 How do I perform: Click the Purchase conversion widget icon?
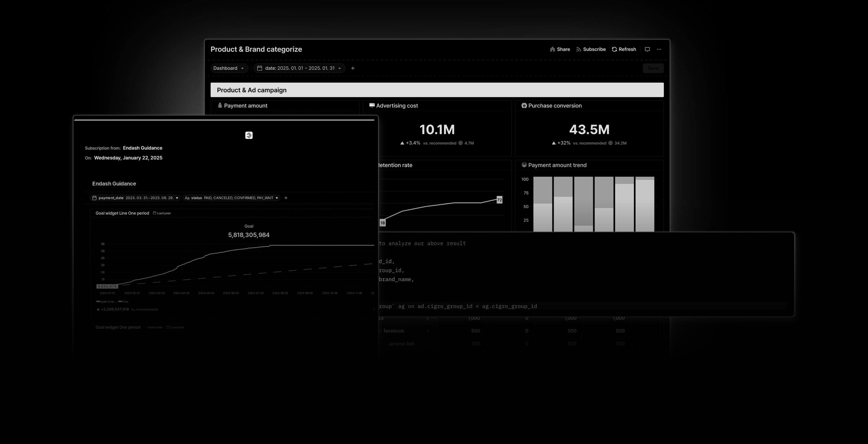tap(524, 105)
